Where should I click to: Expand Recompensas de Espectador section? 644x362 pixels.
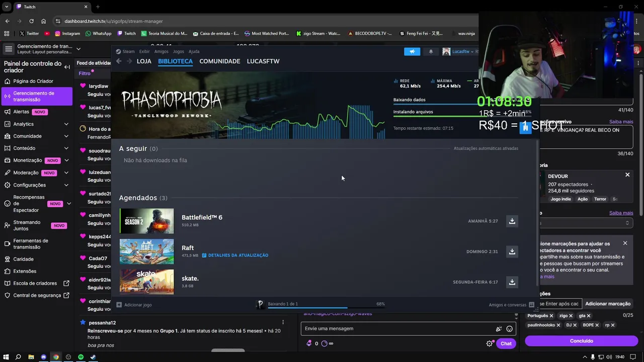(x=69, y=204)
